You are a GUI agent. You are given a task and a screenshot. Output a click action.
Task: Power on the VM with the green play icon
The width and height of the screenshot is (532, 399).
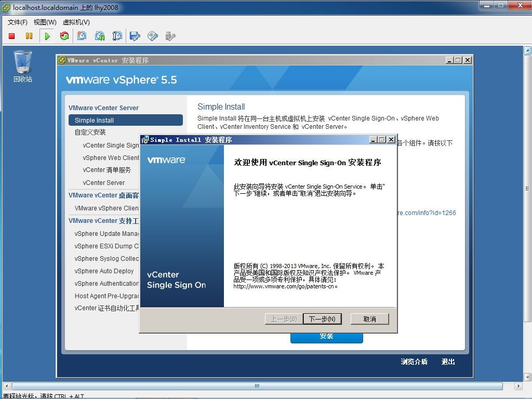coord(47,36)
